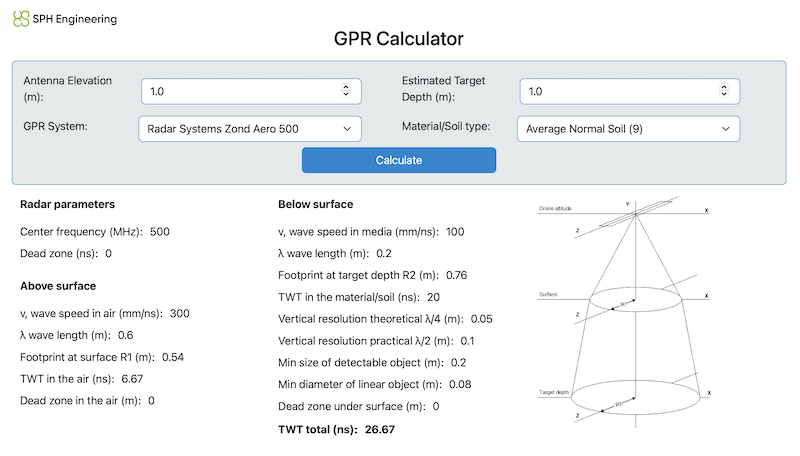Click the TWT total (ns) result
Screen dimensions: 800x456
point(336,429)
